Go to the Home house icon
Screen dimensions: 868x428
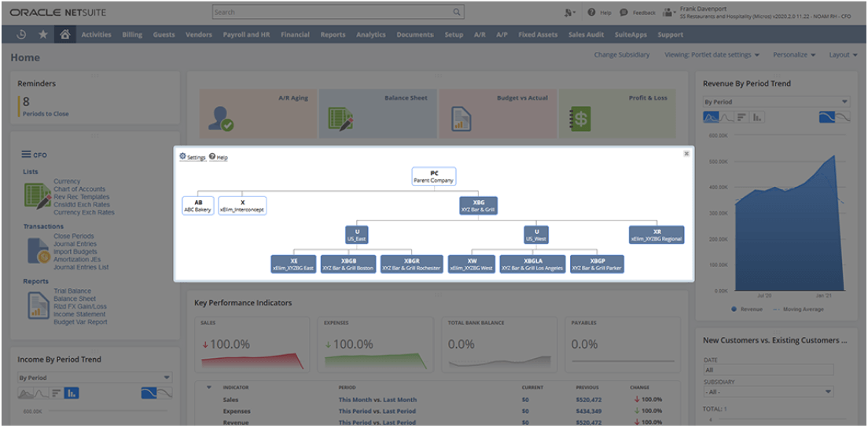pos(64,35)
